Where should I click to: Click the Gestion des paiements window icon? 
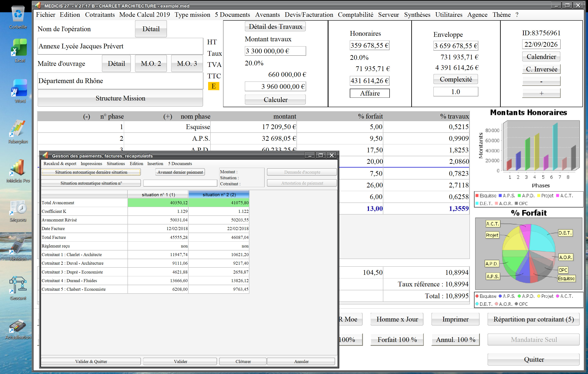[x=45, y=155]
